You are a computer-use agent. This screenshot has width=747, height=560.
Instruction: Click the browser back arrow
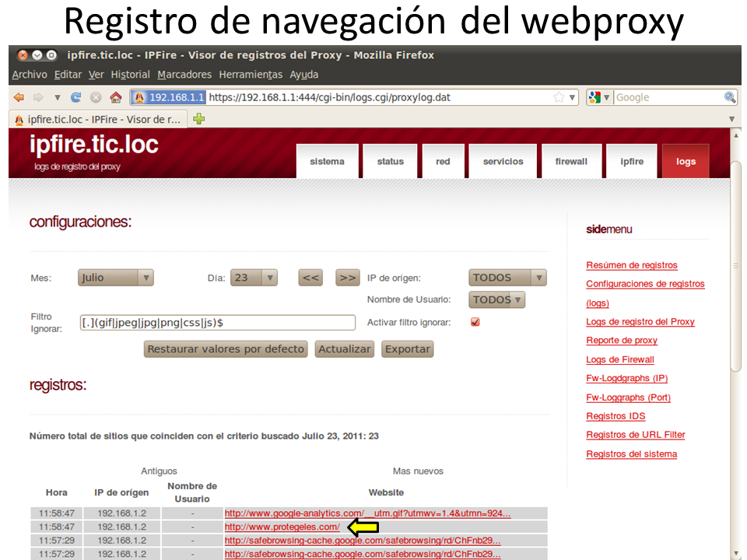point(19,97)
